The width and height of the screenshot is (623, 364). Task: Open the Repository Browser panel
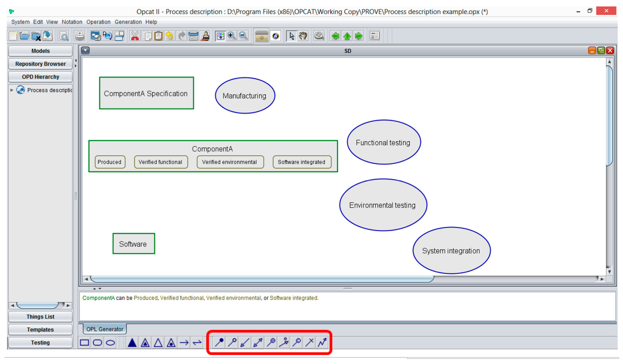click(41, 64)
